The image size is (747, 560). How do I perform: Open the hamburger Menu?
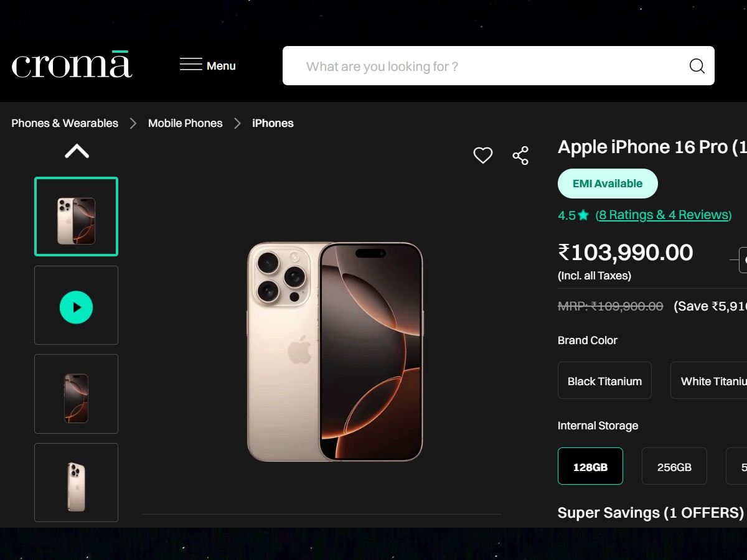pyautogui.click(x=207, y=65)
